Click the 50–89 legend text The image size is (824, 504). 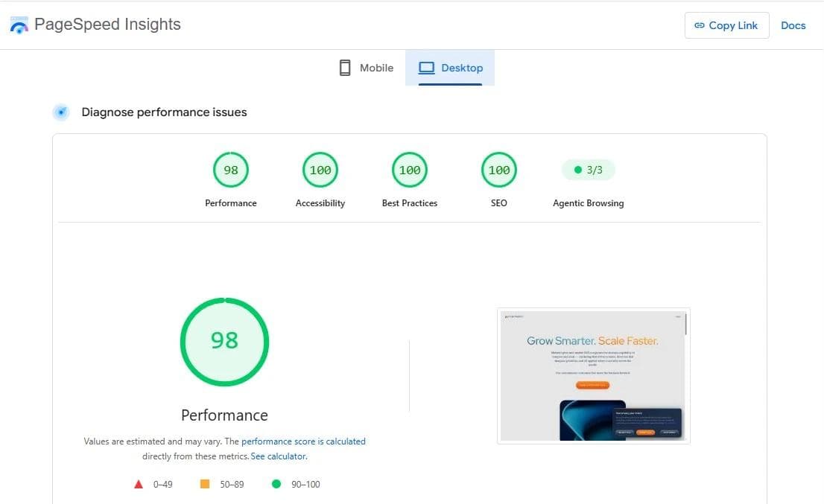[232, 485]
